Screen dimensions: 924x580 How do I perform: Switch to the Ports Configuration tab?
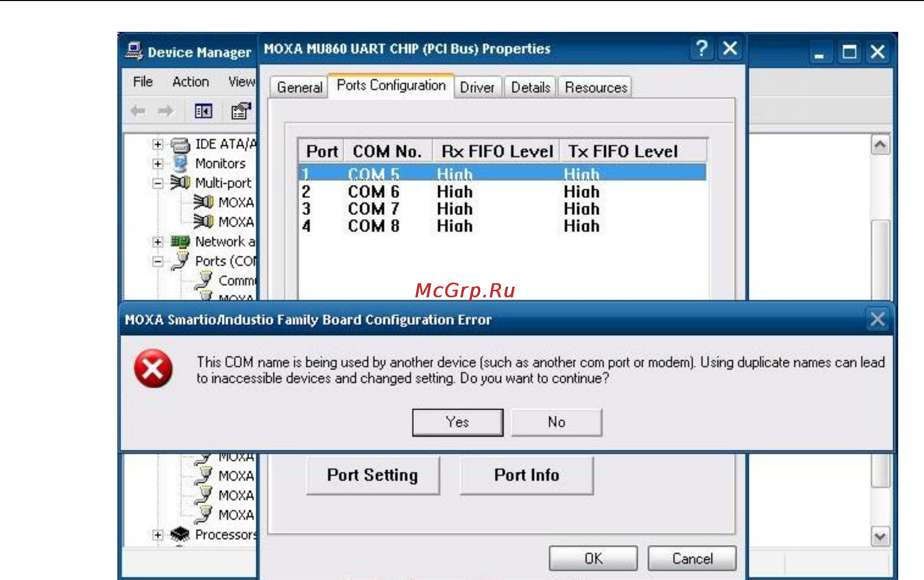pyautogui.click(x=391, y=85)
